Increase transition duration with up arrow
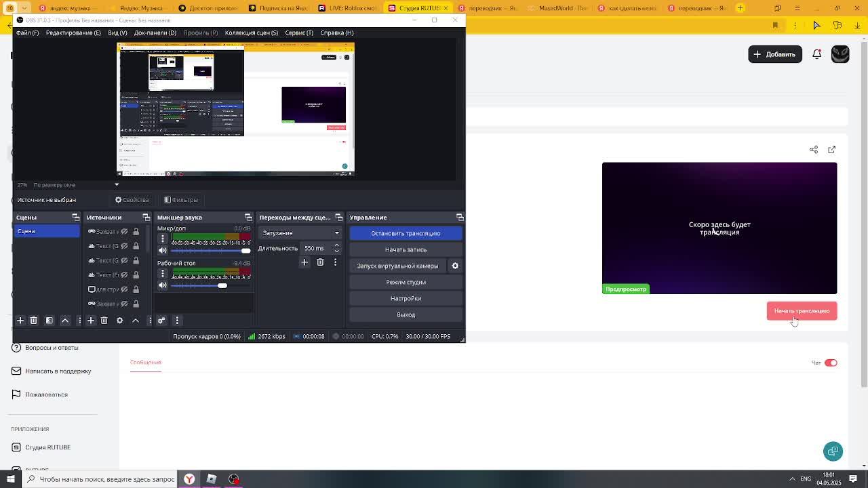Image resolution: width=868 pixels, height=488 pixels. tap(336, 245)
